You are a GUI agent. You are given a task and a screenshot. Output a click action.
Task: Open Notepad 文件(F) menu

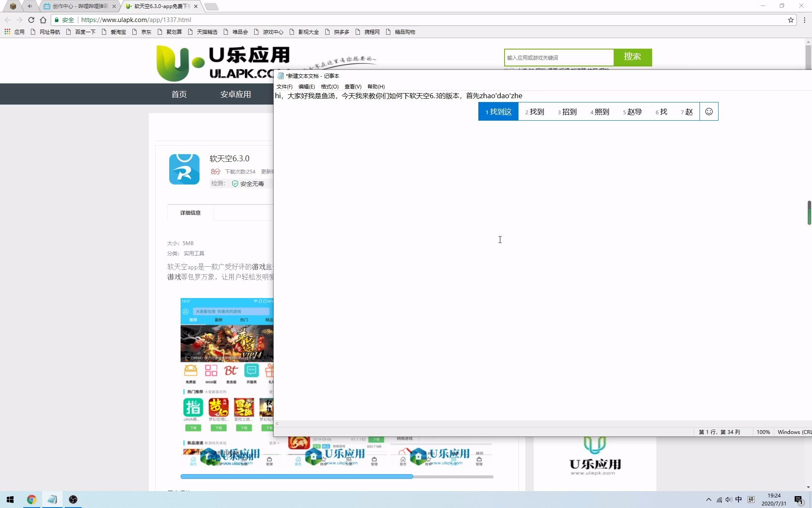pyautogui.click(x=284, y=86)
